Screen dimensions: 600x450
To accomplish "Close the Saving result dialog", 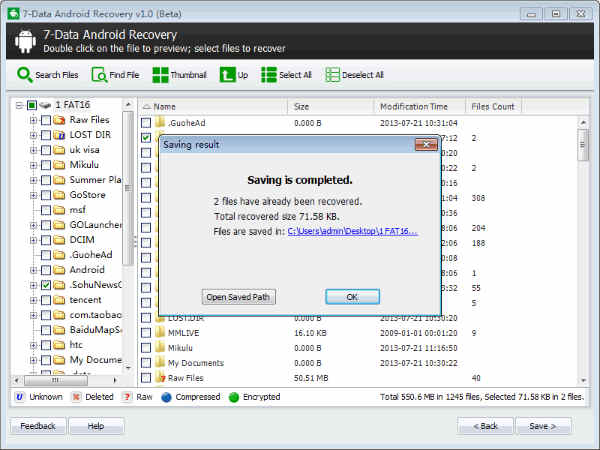I will tap(426, 145).
